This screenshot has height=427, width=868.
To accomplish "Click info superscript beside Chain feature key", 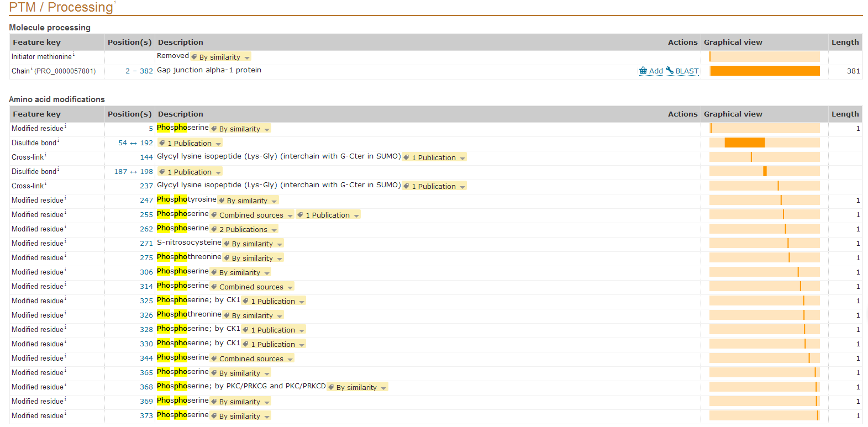I will [x=31, y=69].
